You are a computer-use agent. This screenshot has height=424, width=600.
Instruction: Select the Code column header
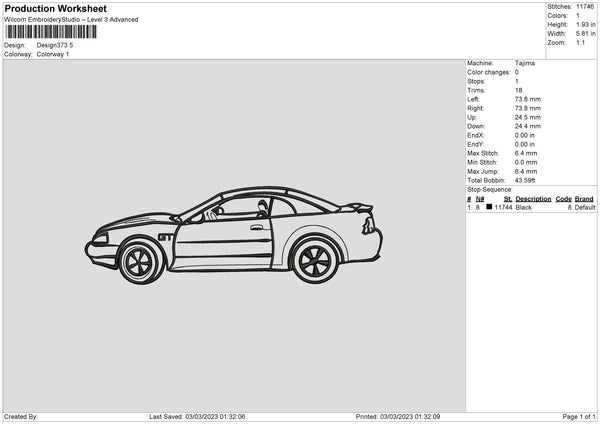[563, 199]
